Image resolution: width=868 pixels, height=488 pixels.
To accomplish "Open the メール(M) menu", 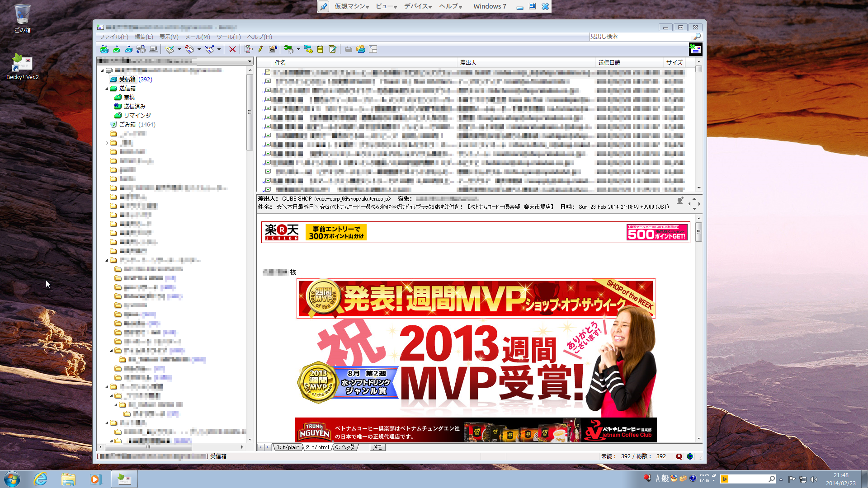I will (198, 37).
